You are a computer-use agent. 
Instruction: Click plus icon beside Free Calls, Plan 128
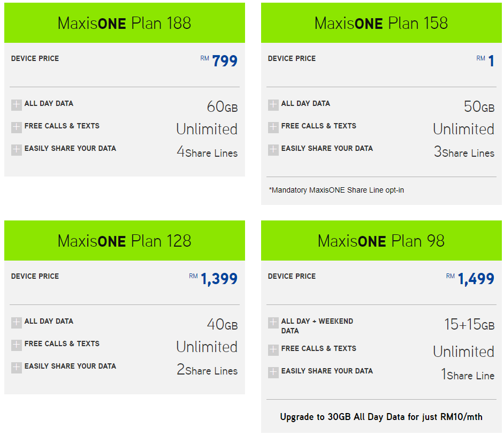(x=17, y=345)
